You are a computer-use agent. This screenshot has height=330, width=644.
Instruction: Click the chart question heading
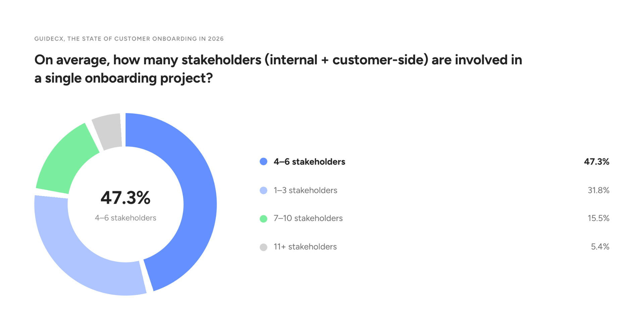[x=278, y=69]
